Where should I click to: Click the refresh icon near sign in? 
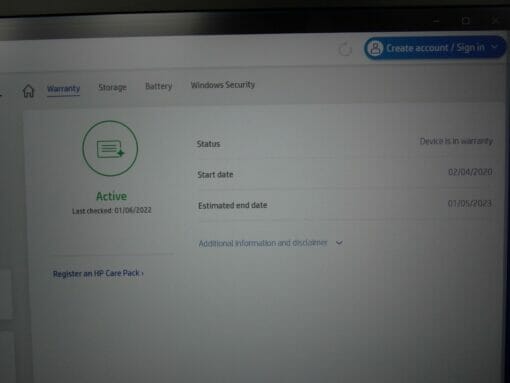pos(345,49)
